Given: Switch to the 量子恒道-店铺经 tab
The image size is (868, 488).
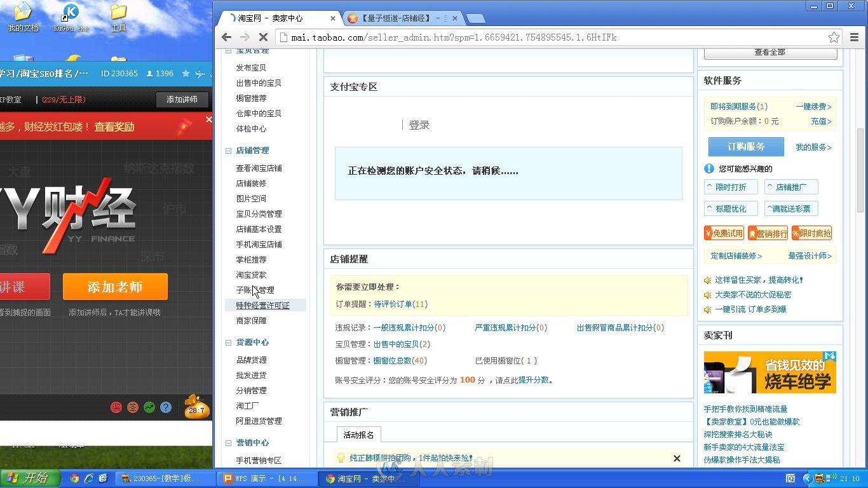Looking at the screenshot, I should [x=402, y=18].
